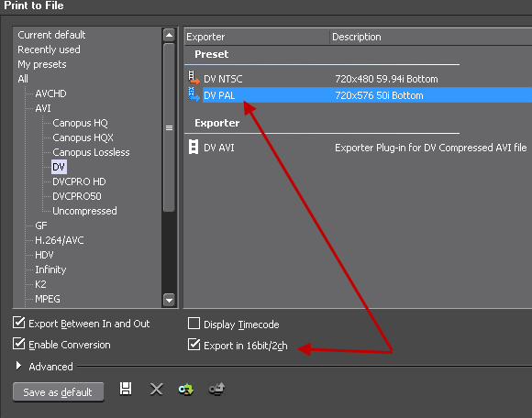
Task: Disable the Enable Conversion checkbox
Action: coord(19,344)
